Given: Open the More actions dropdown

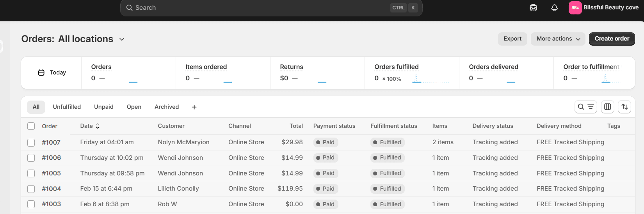Looking at the screenshot, I should tap(558, 39).
